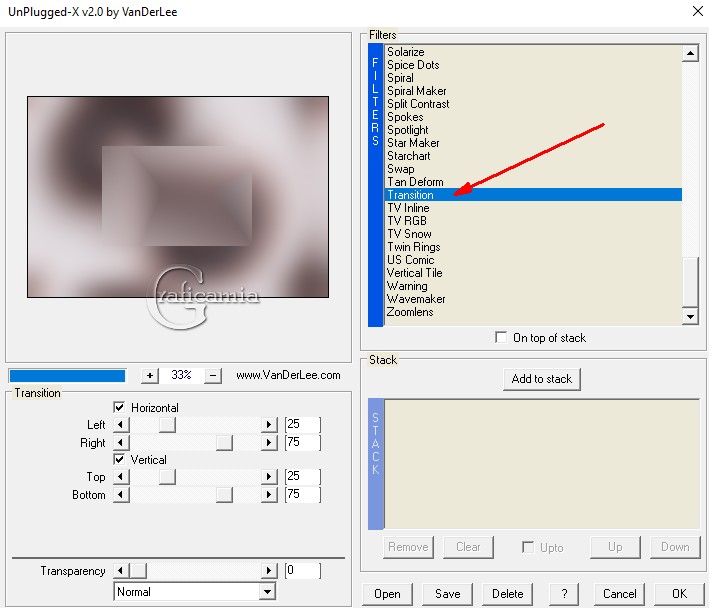Click the Bottom slider's right arrow
Screen dimensions: 709x608
click(x=269, y=495)
